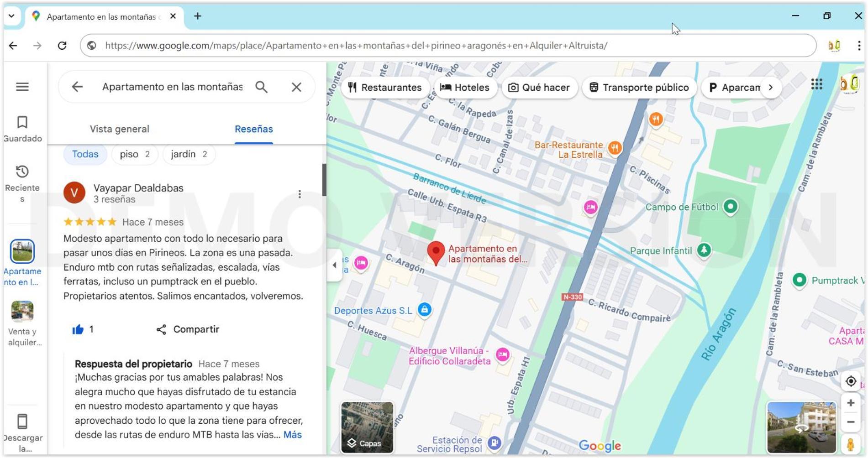The height and width of the screenshot is (458, 868).
Task: Open Vayapar Dealdabas review options menu
Action: tap(300, 194)
